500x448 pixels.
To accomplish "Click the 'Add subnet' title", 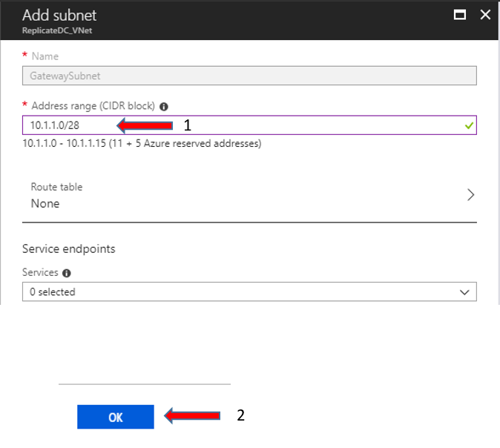I will click(x=59, y=16).
